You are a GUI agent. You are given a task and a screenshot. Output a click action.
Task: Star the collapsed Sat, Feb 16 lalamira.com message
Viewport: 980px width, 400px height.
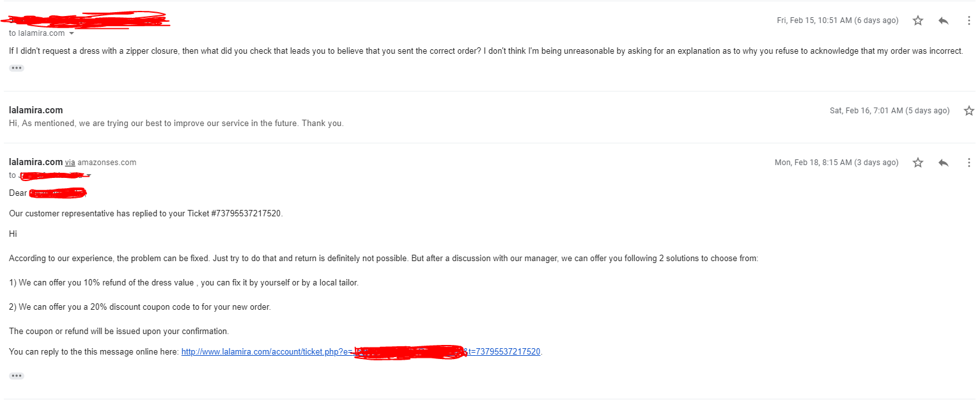(x=969, y=111)
